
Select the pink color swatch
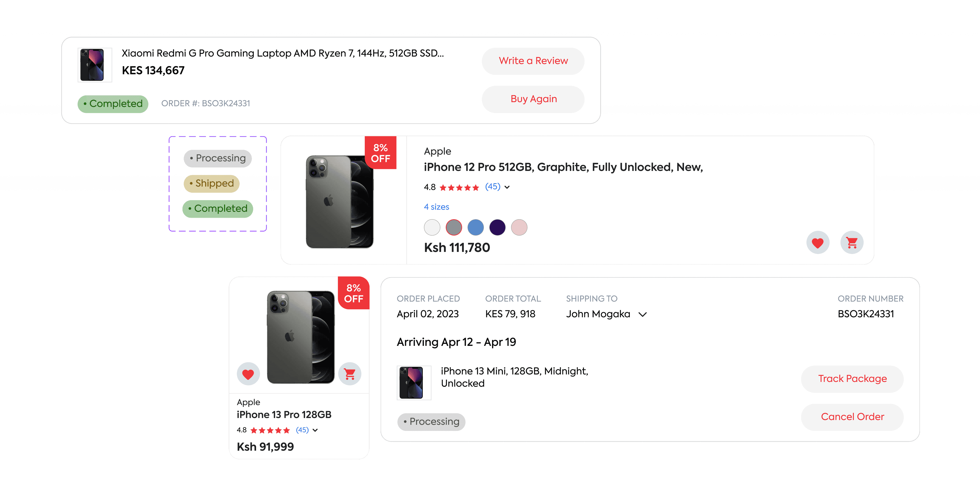519,228
